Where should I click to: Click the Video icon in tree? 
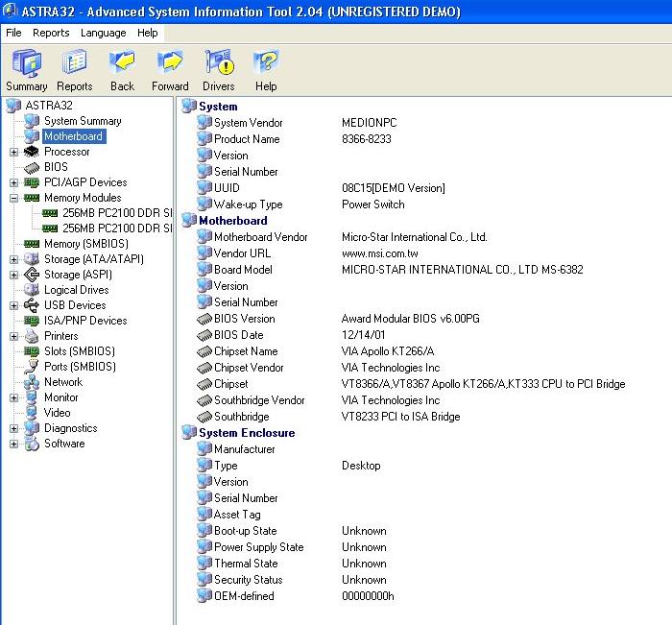32,413
